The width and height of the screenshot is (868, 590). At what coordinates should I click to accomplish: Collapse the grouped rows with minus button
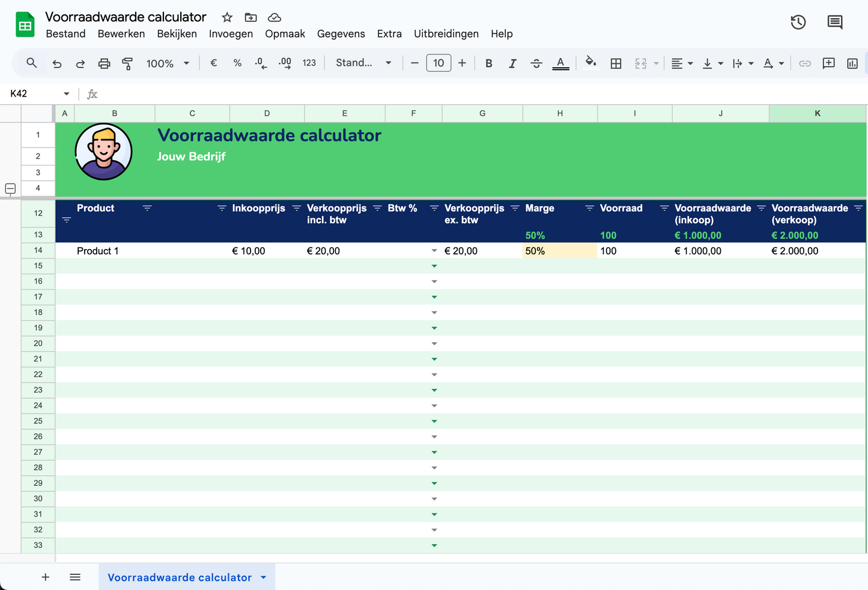tap(10, 188)
